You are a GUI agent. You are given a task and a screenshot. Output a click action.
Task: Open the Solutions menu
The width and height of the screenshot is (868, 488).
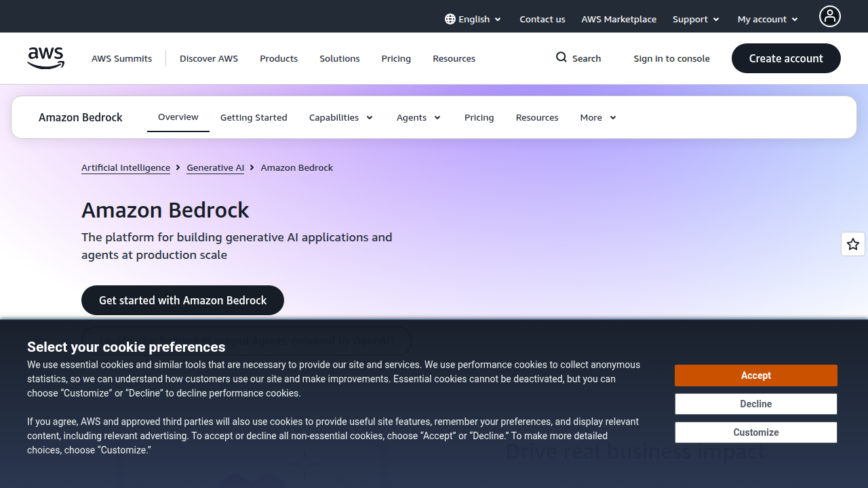(x=340, y=58)
